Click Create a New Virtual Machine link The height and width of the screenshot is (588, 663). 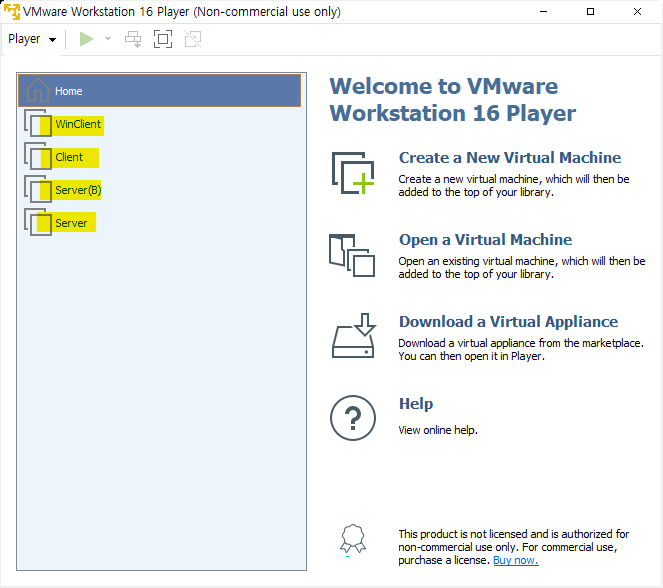[510, 158]
